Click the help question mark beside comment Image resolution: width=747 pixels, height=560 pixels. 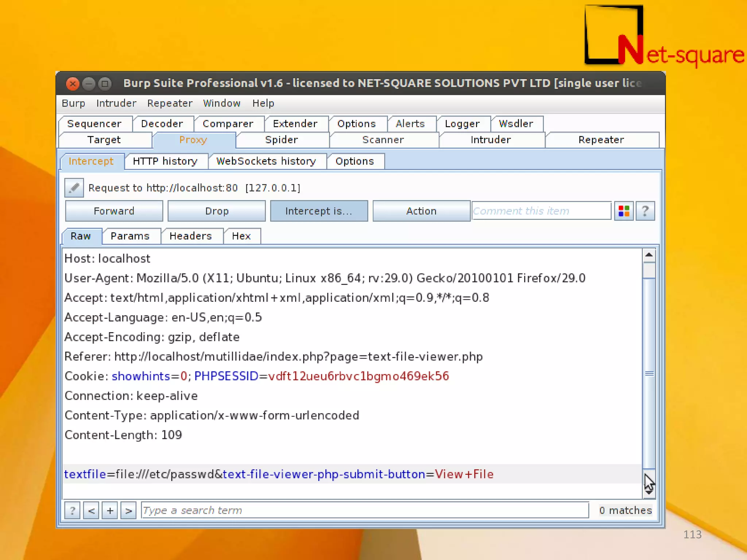[x=645, y=211]
